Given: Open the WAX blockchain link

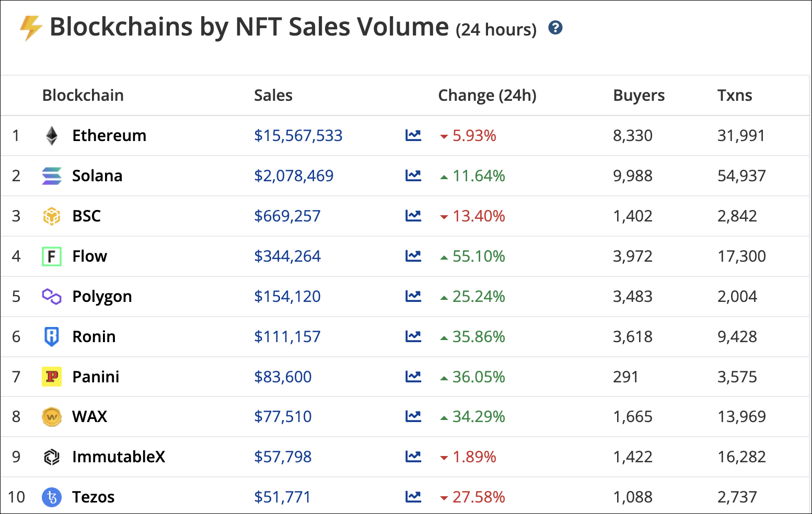Looking at the screenshot, I should 90,417.
